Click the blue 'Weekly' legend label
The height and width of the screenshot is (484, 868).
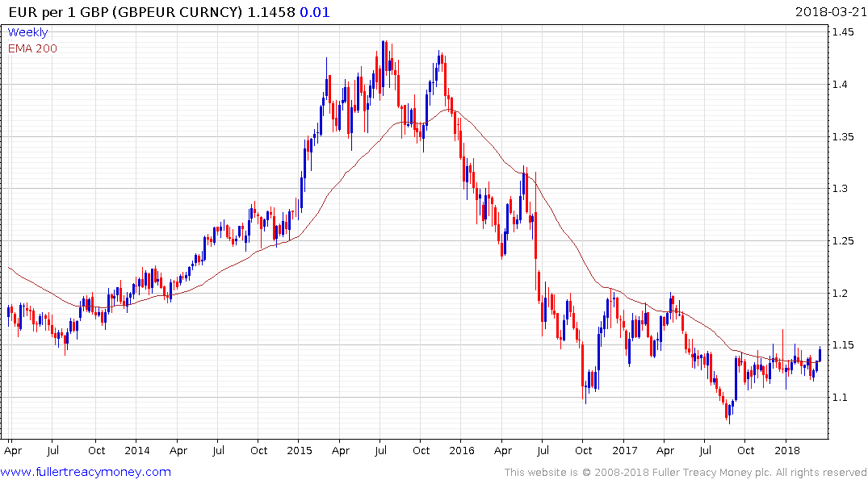click(27, 32)
